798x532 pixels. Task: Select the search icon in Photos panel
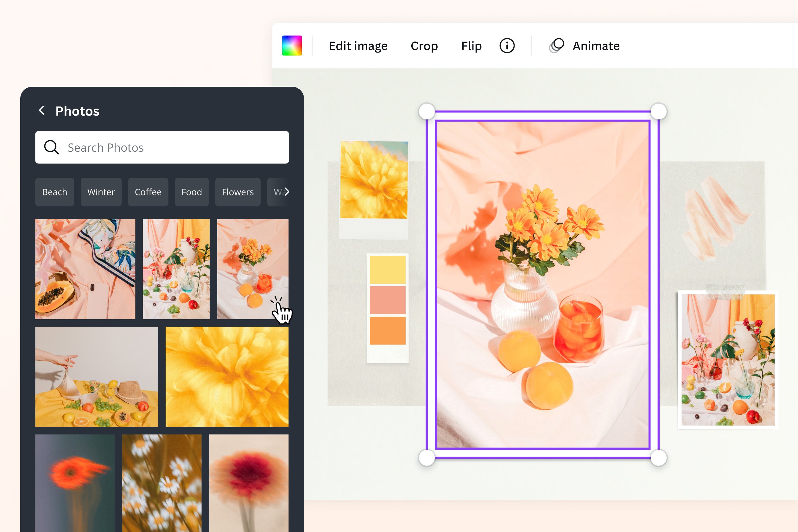52,147
